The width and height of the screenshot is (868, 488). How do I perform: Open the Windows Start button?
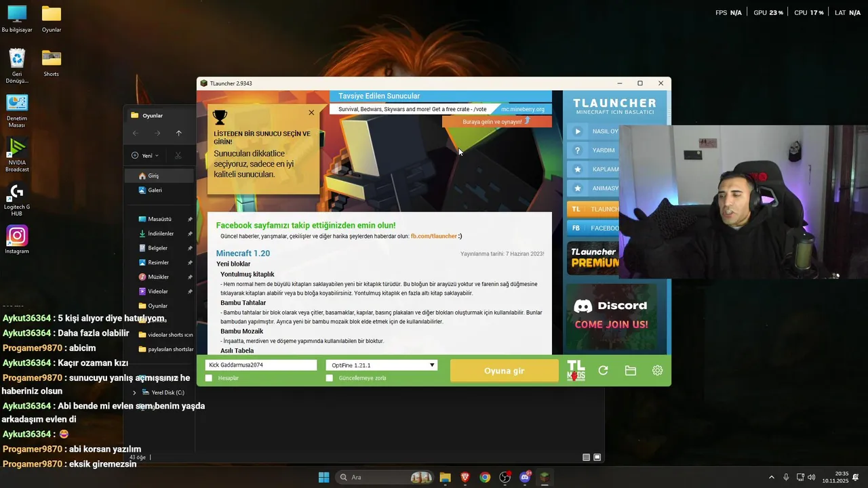323,477
